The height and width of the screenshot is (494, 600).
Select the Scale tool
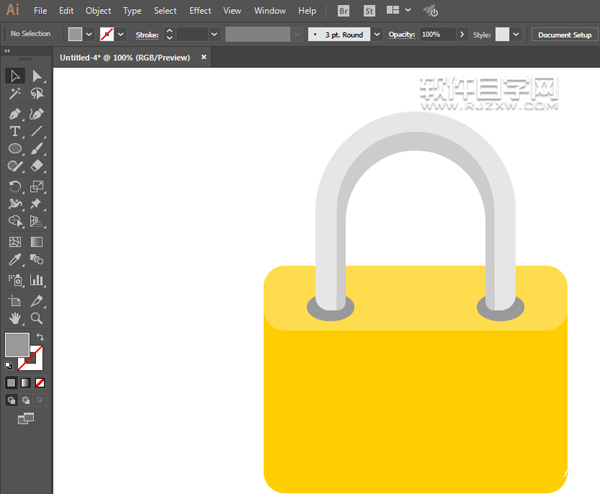pos(37,187)
